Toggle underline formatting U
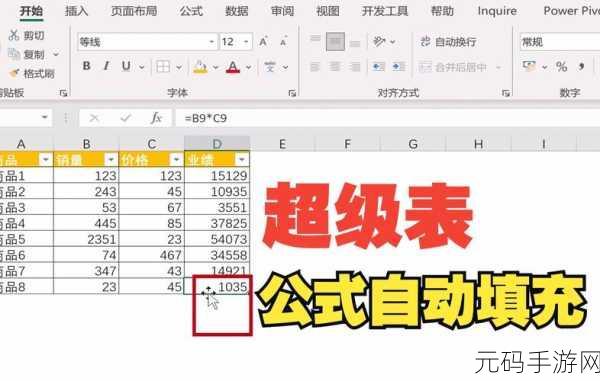The height and width of the screenshot is (381, 600). (126, 66)
